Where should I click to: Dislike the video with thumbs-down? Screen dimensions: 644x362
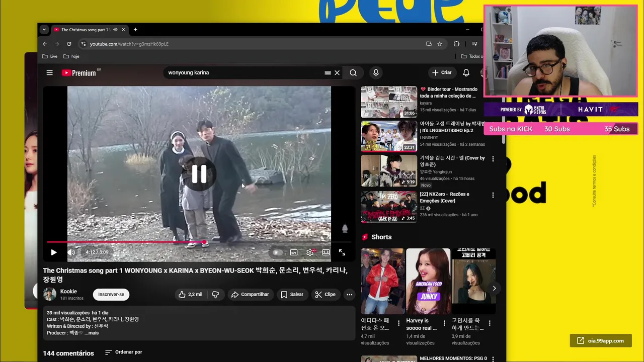[x=215, y=295]
